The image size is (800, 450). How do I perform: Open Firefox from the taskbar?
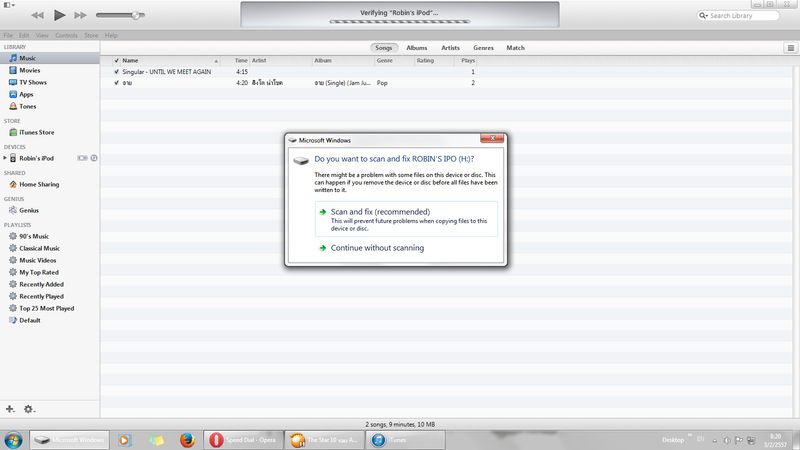(x=187, y=440)
